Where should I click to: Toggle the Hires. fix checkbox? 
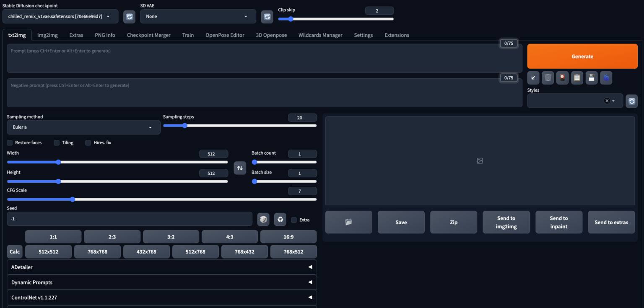(88, 142)
